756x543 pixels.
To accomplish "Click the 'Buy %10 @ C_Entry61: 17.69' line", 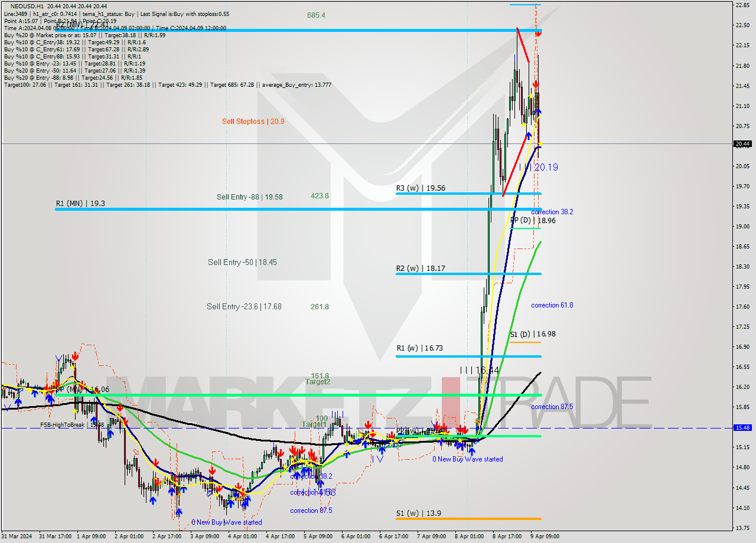I will pos(76,49).
